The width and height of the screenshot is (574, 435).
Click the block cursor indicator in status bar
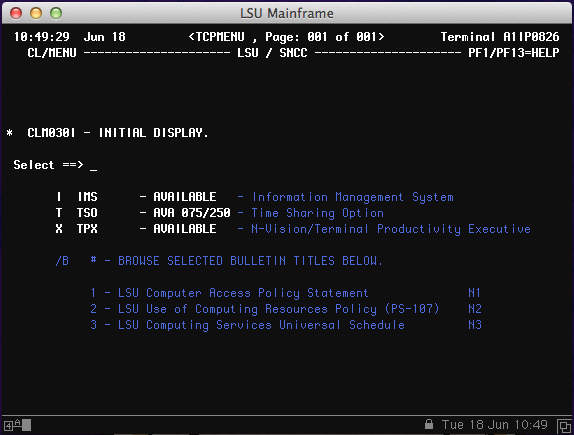[27, 425]
